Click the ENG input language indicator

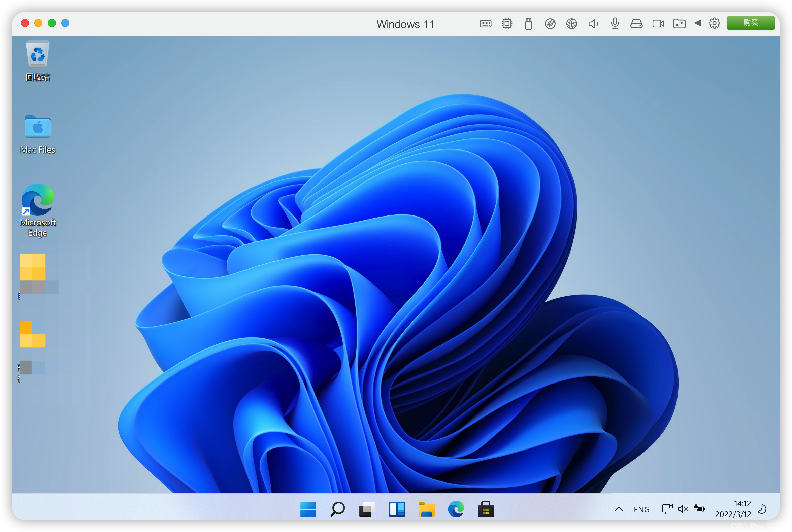pos(641,509)
